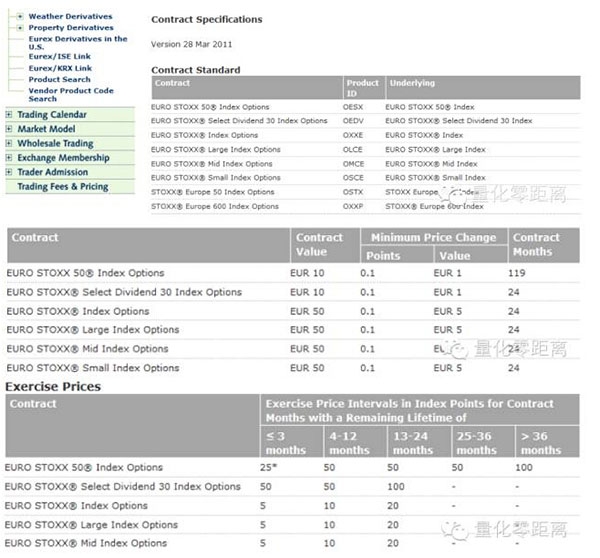
Task: Click the 25* exercise interval value
Action: pyautogui.click(x=268, y=467)
